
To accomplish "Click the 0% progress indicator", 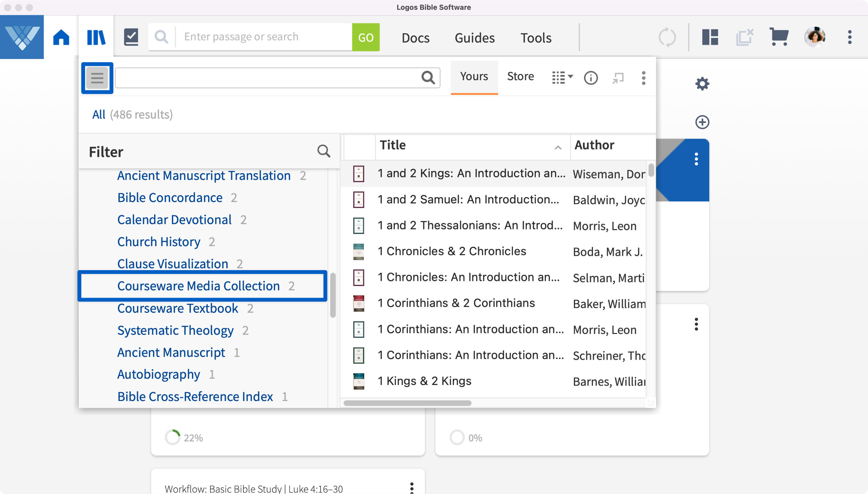I will [x=466, y=437].
